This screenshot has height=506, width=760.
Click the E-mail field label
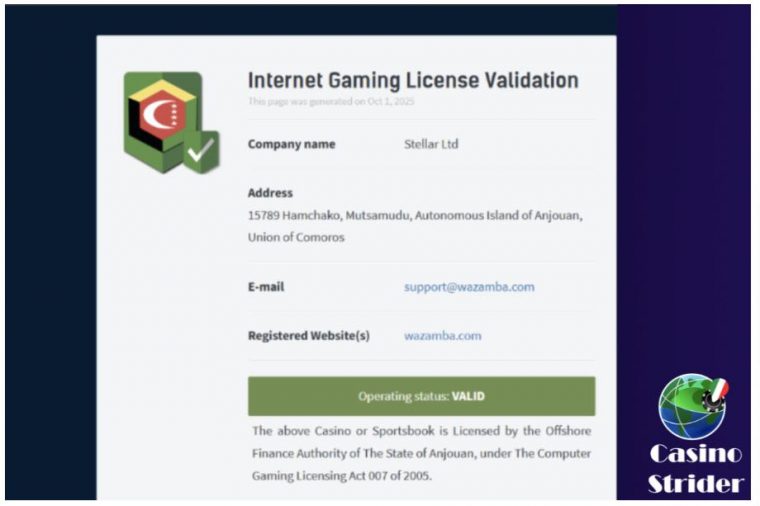click(266, 287)
